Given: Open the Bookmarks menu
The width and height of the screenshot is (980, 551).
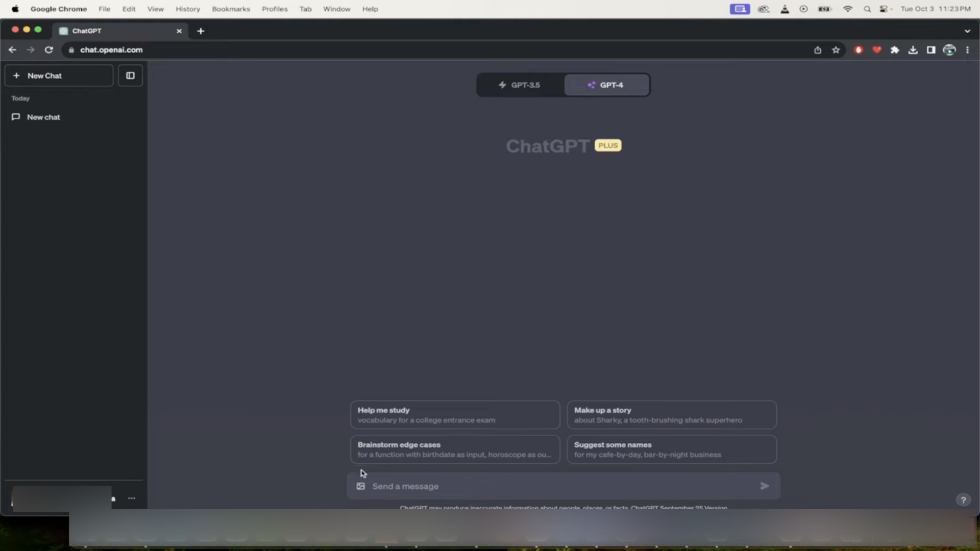Looking at the screenshot, I should click(x=231, y=9).
